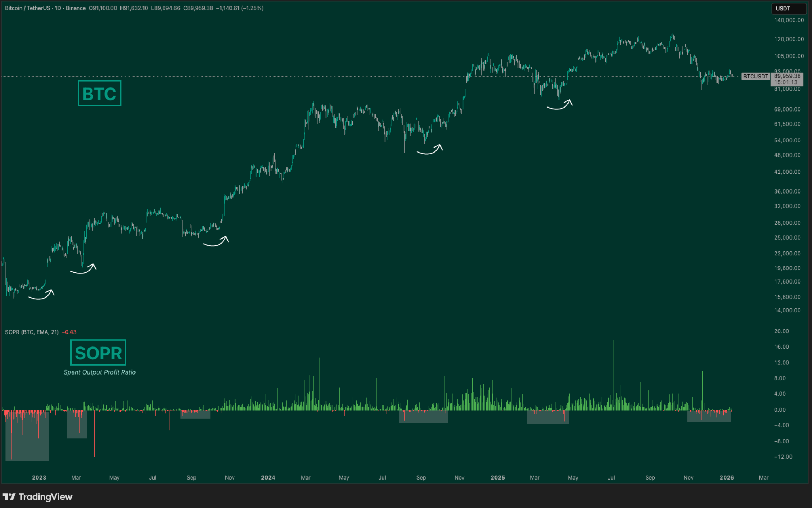Click the Spent Output Profit Ratio caption
The height and width of the screenshot is (508, 812).
pos(100,372)
